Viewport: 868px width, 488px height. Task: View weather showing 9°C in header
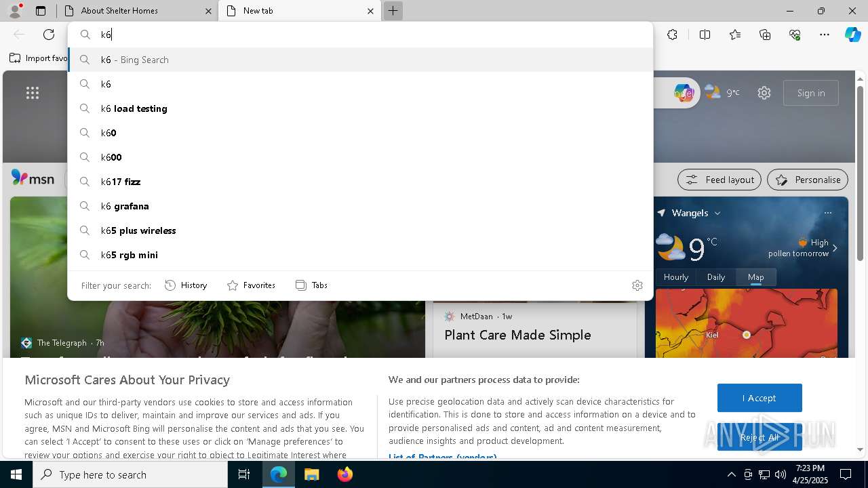722,93
